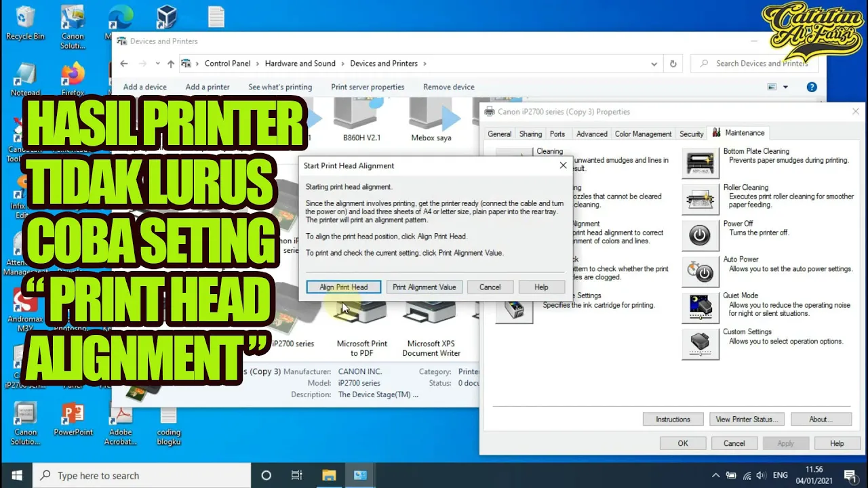This screenshot has width=868, height=488.
Task: Select the Maintenance tab
Action: click(738, 133)
